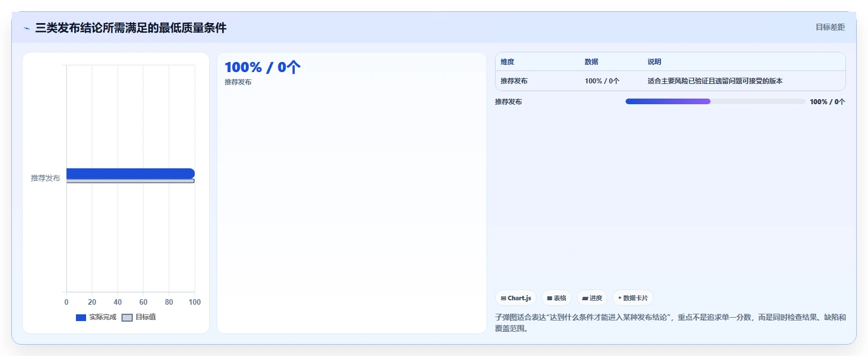Click the 100% / 0个 table cell
The height and width of the screenshot is (356, 868).
(x=602, y=81)
